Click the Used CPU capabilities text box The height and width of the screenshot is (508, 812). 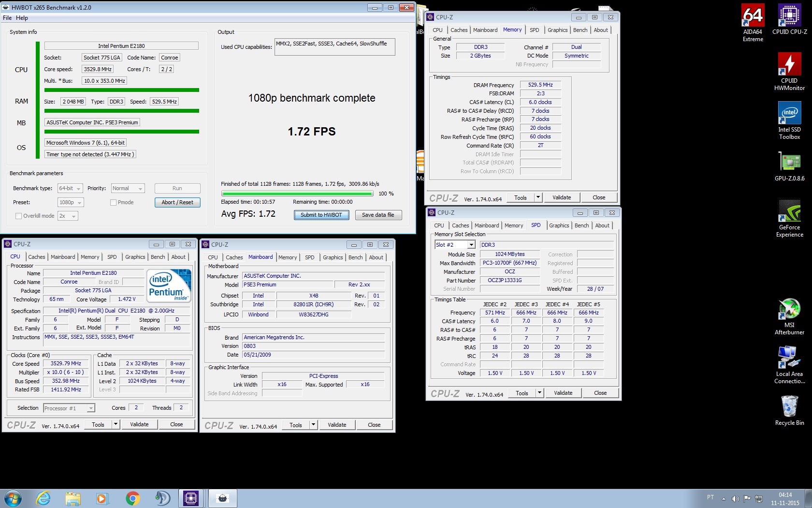coord(334,47)
